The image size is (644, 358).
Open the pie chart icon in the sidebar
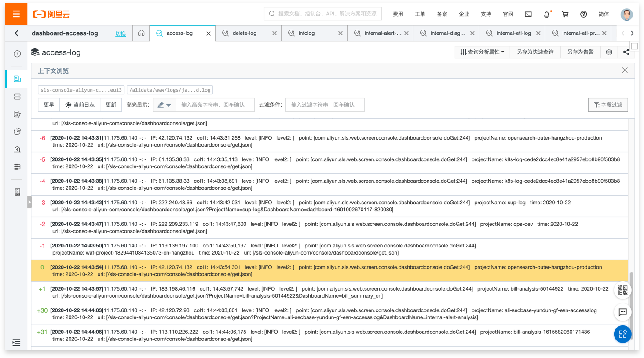pos(17,132)
